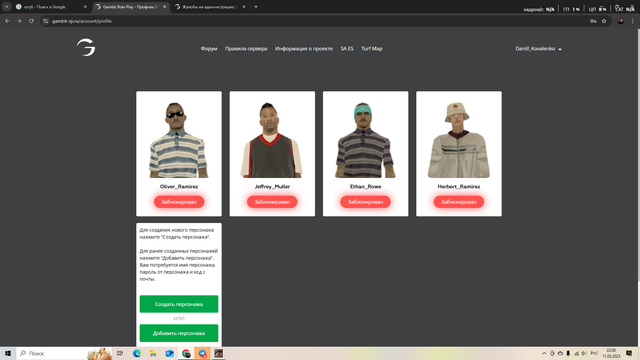This screenshot has width=640, height=360.
Task: Show hidden system tray icons
Action: tap(544, 353)
